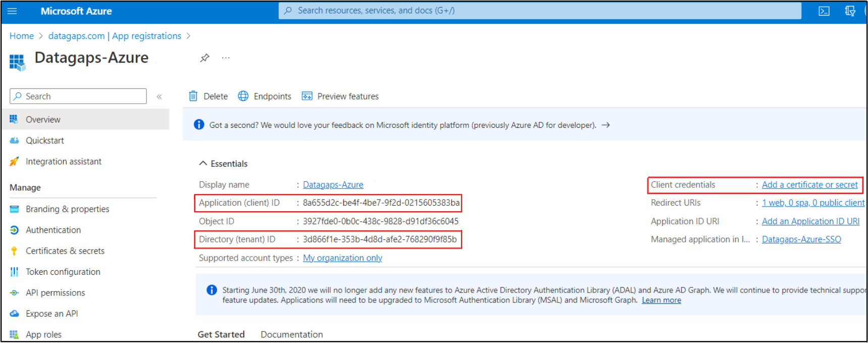
Task: Click Add a certificate or secret
Action: click(809, 185)
